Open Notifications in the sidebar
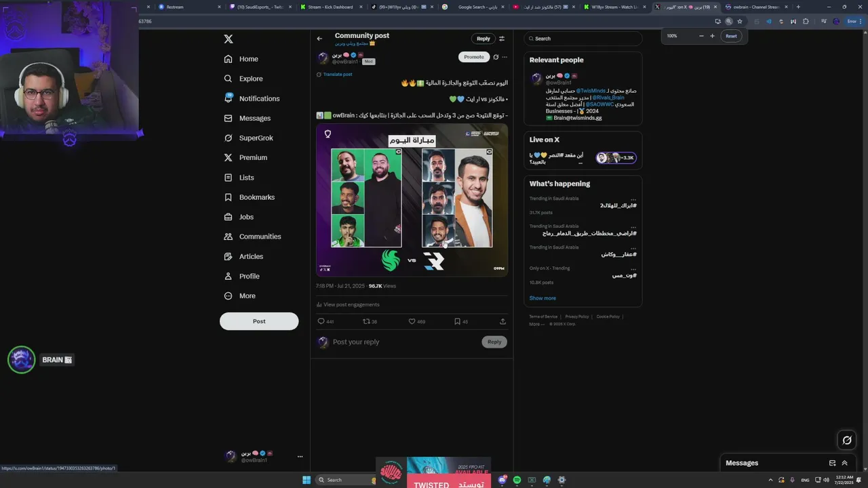This screenshot has height=488, width=868. click(252, 98)
